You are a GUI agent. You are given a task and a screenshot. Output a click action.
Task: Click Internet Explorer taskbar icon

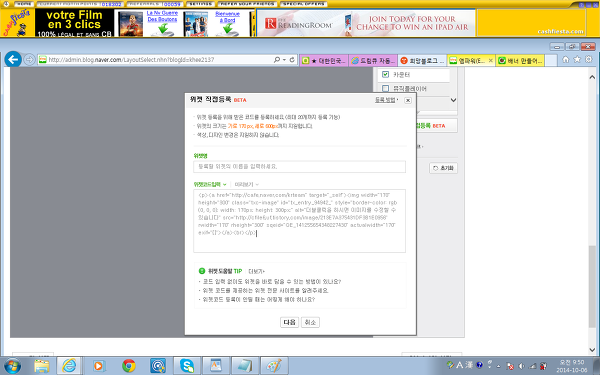(x=69, y=366)
